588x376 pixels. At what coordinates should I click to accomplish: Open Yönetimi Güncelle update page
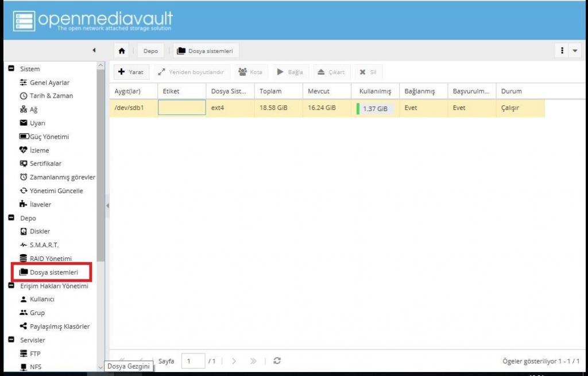(51, 191)
